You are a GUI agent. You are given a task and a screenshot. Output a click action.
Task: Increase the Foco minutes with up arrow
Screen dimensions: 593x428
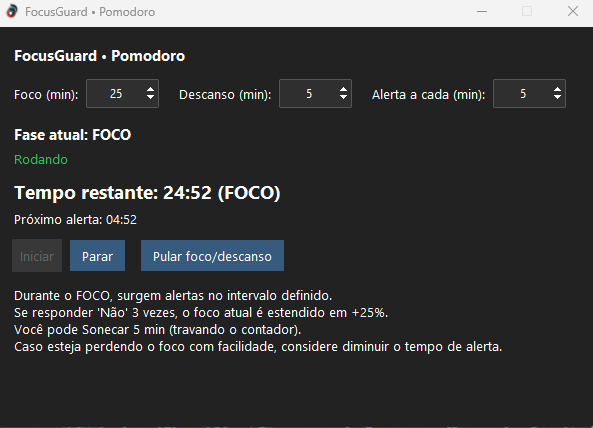pyautogui.click(x=151, y=90)
